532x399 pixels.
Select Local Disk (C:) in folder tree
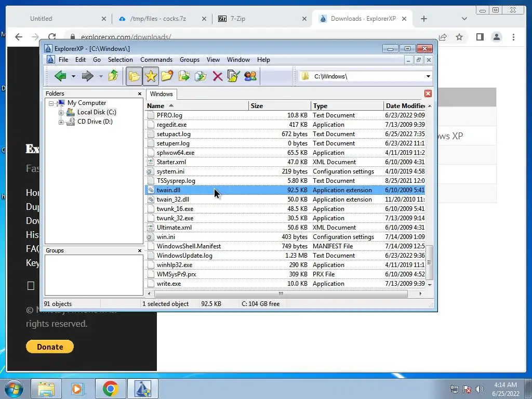[96, 112]
